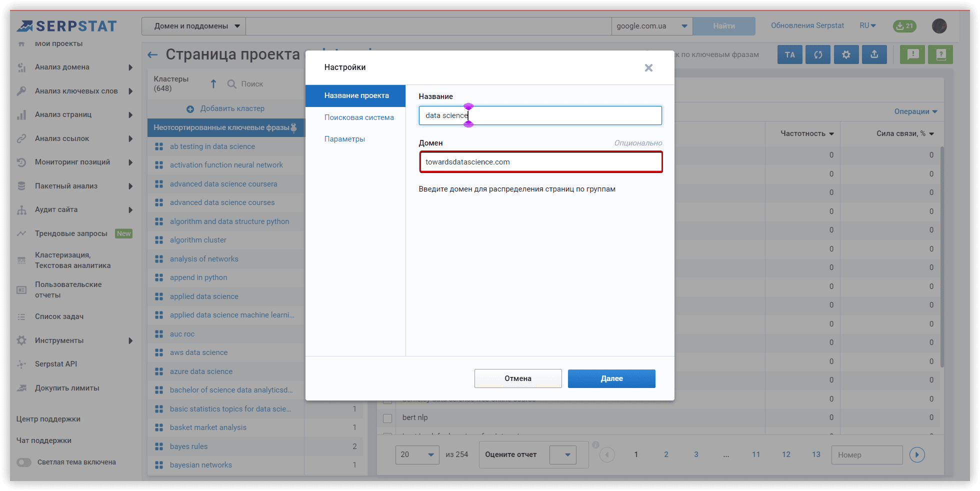
Task: Click the Domain input field
Action: (540, 162)
